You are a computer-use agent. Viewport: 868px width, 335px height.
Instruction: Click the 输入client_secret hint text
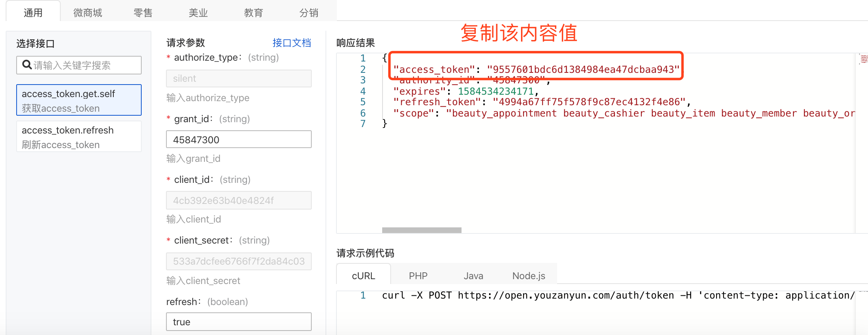click(x=203, y=281)
